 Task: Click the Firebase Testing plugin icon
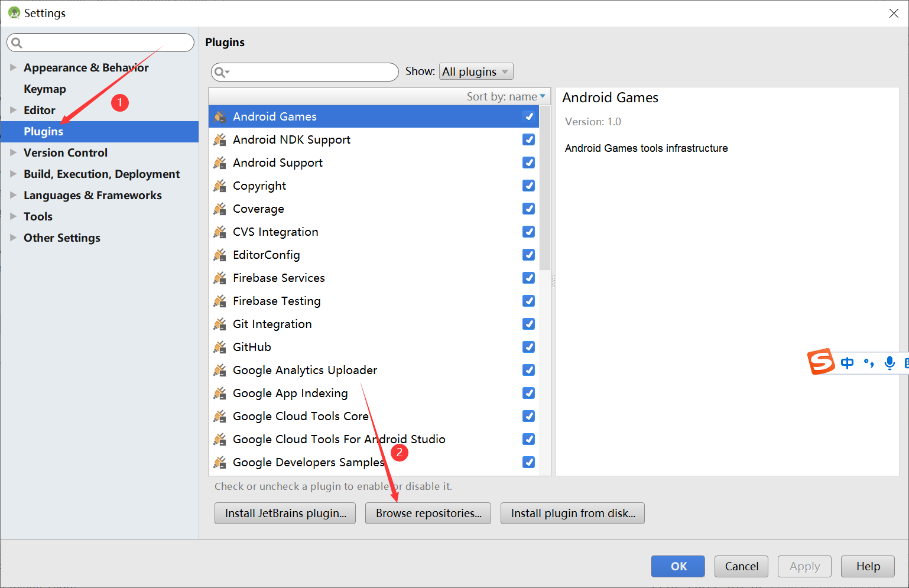point(220,301)
